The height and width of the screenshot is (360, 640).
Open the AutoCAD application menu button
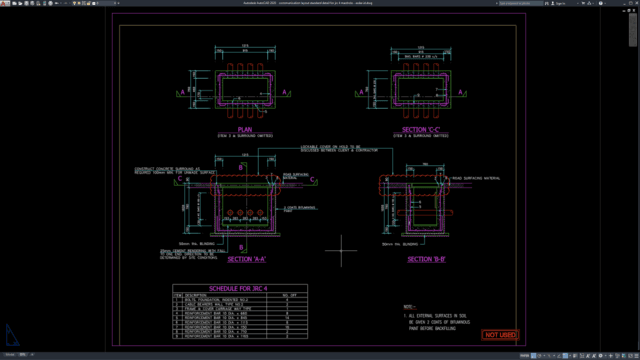pyautogui.click(x=4, y=3)
